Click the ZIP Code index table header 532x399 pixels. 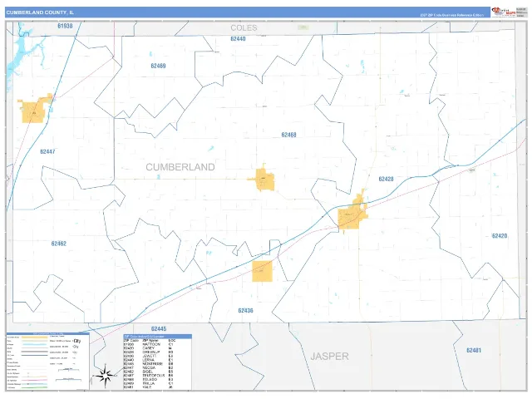tap(158, 336)
